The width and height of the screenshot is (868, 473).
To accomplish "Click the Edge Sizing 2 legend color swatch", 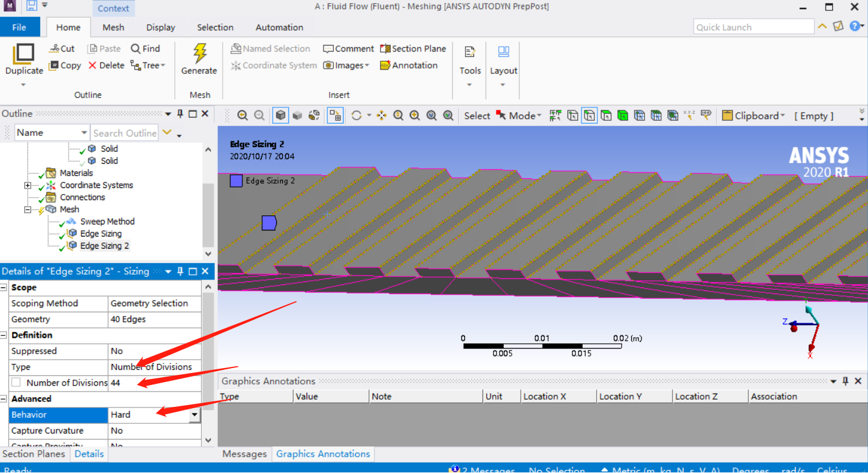I will 236,181.
